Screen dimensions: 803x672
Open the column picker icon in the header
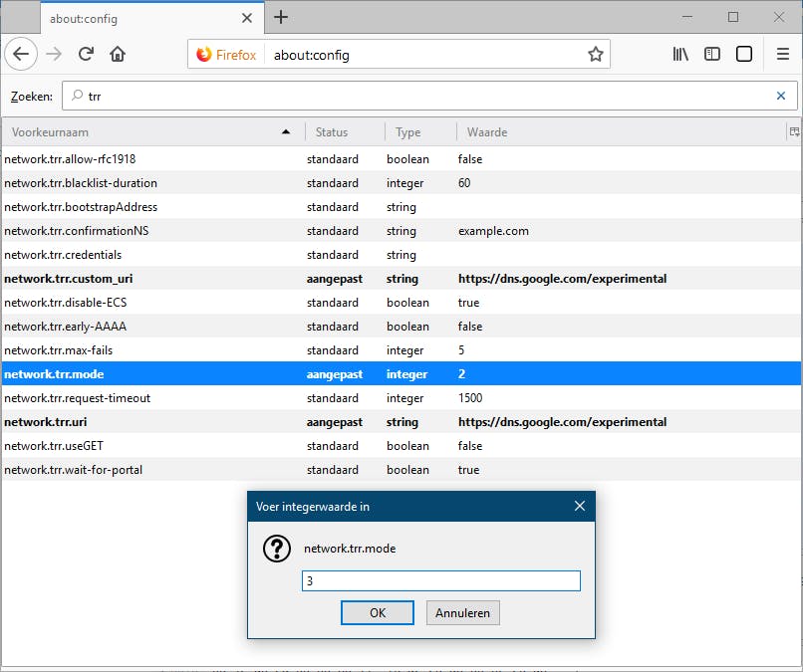coord(794,132)
